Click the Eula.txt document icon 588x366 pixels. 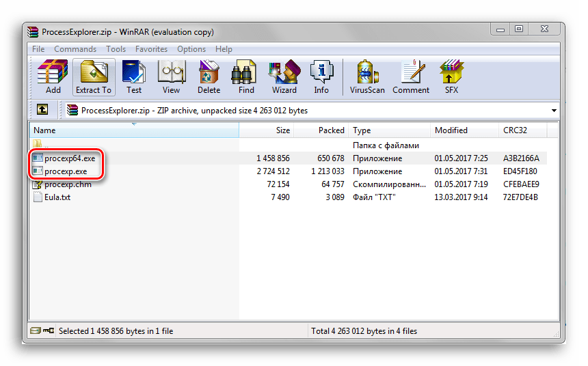pyautogui.click(x=38, y=197)
